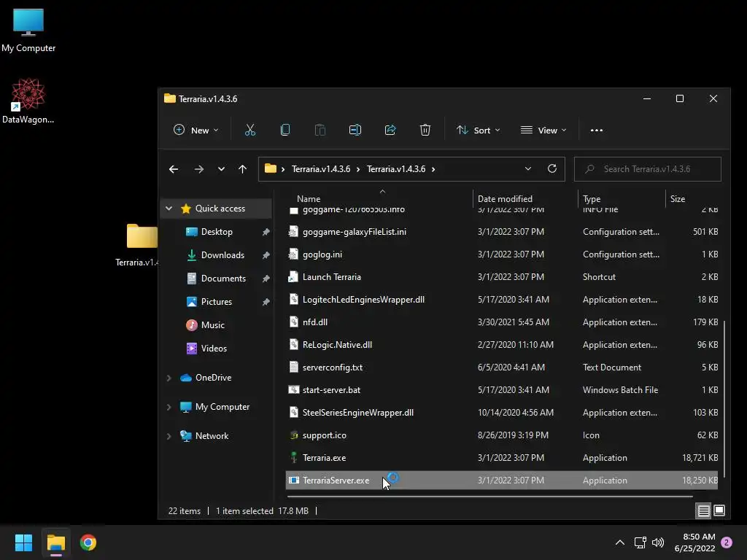Open Windows Start menu
This screenshot has height=560, width=747.
(23, 542)
